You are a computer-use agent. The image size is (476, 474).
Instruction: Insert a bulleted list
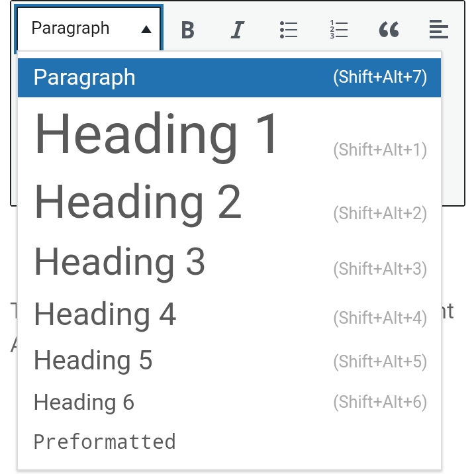pyautogui.click(x=288, y=30)
